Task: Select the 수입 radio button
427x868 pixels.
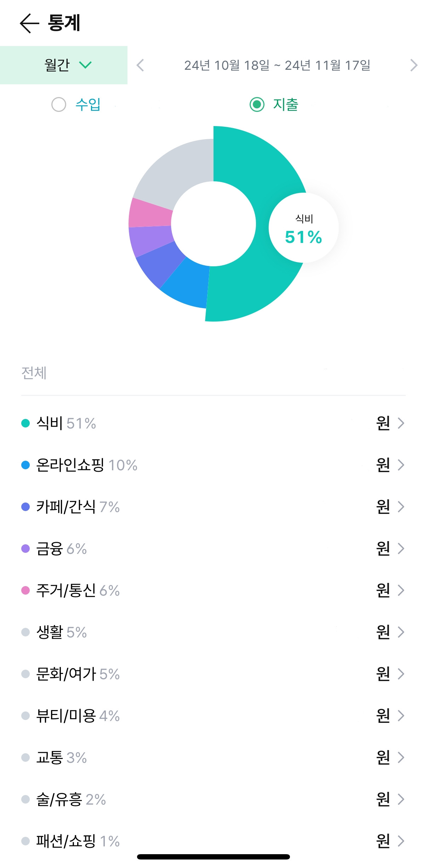Action: (59, 104)
